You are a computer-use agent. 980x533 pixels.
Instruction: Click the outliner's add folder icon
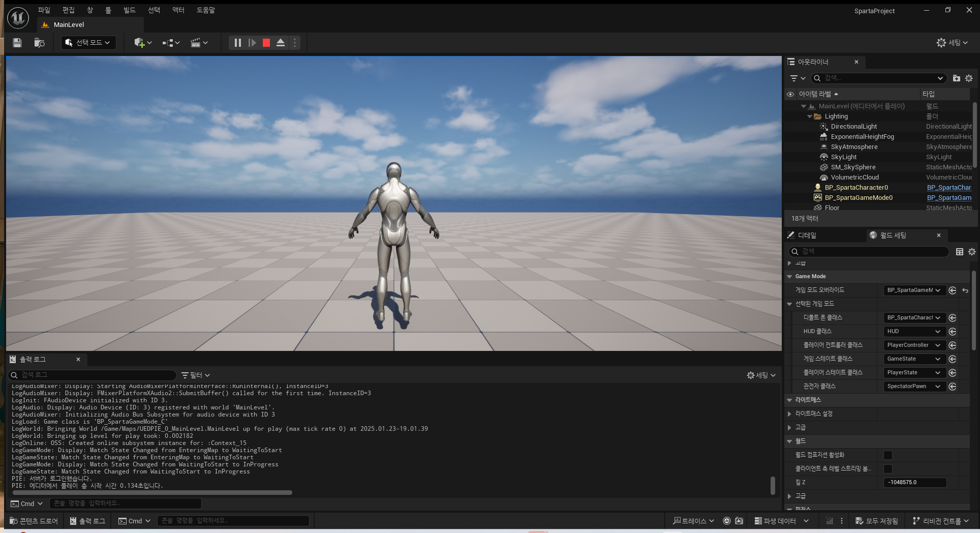pyautogui.click(x=956, y=78)
